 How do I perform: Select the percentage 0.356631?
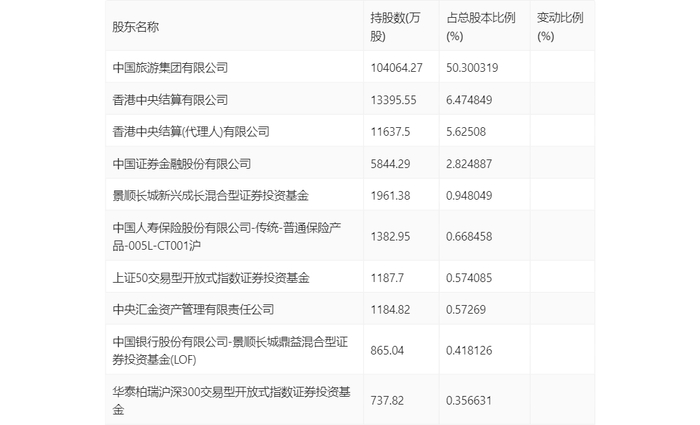(x=469, y=401)
